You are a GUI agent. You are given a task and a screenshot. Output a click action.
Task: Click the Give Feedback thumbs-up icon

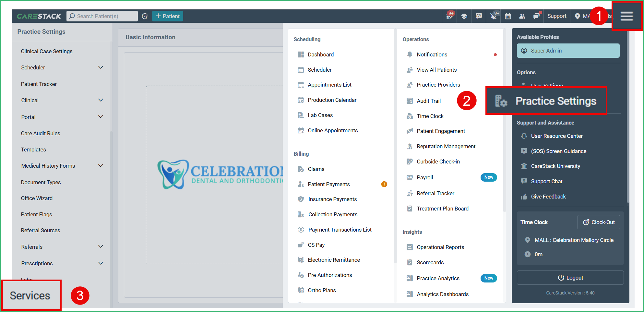click(524, 196)
